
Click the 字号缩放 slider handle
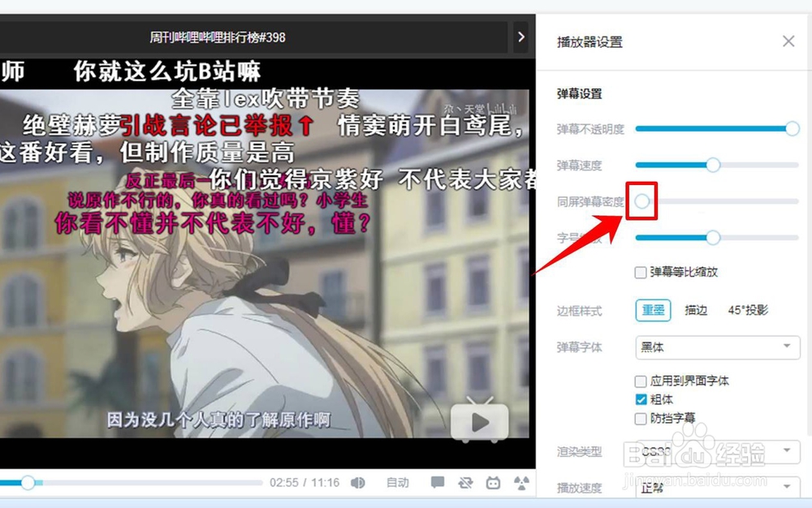[713, 238]
